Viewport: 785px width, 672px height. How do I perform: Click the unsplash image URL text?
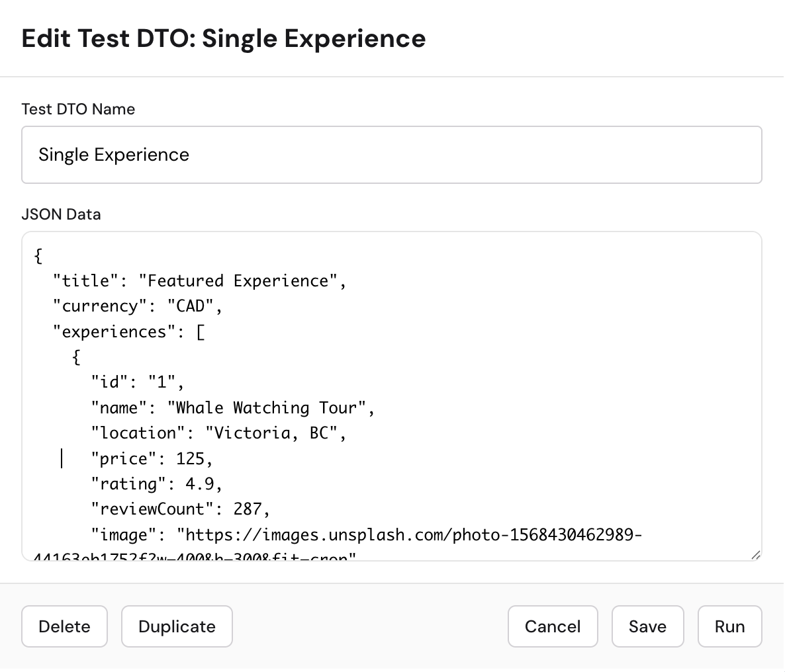(410, 534)
